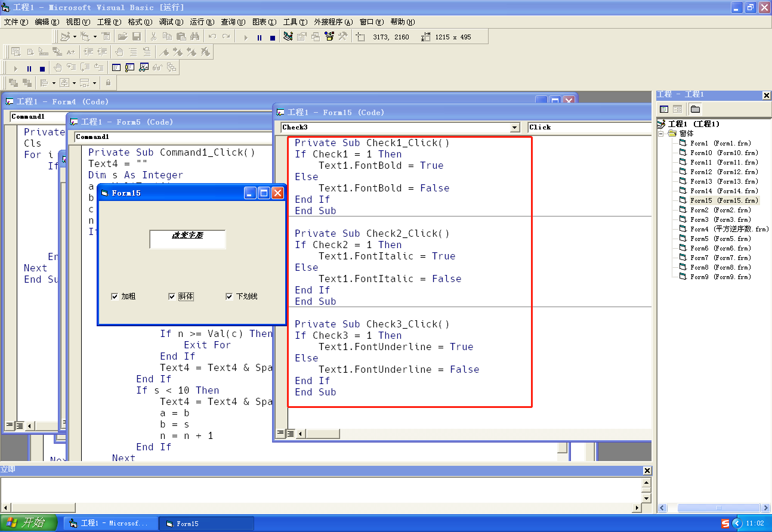Click the Undo arrow icon

pyautogui.click(x=212, y=36)
